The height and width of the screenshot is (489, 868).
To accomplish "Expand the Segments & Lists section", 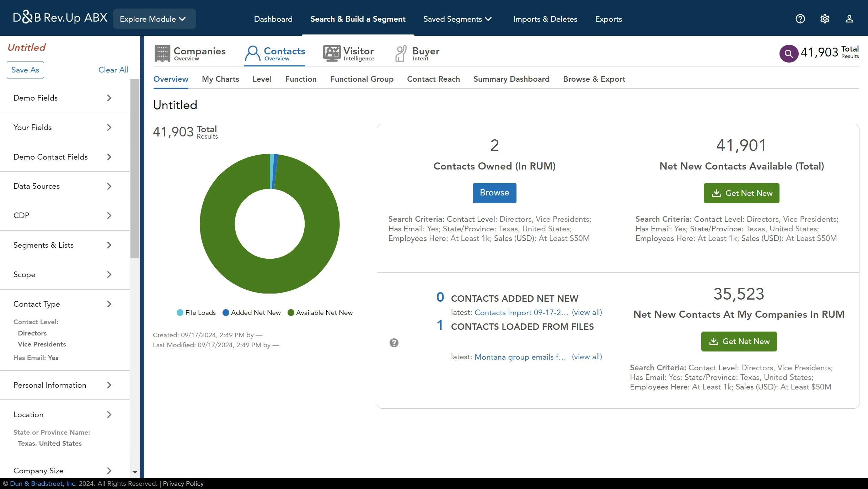I will point(65,245).
